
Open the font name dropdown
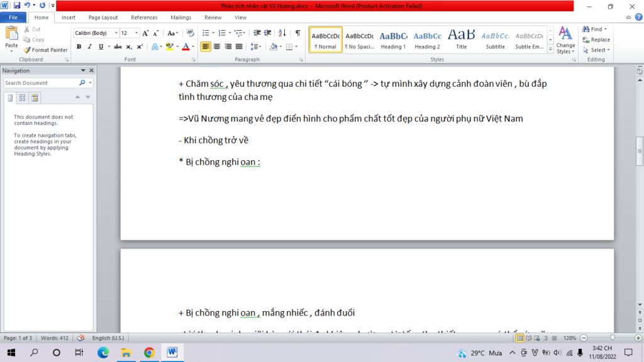pyautogui.click(x=116, y=33)
